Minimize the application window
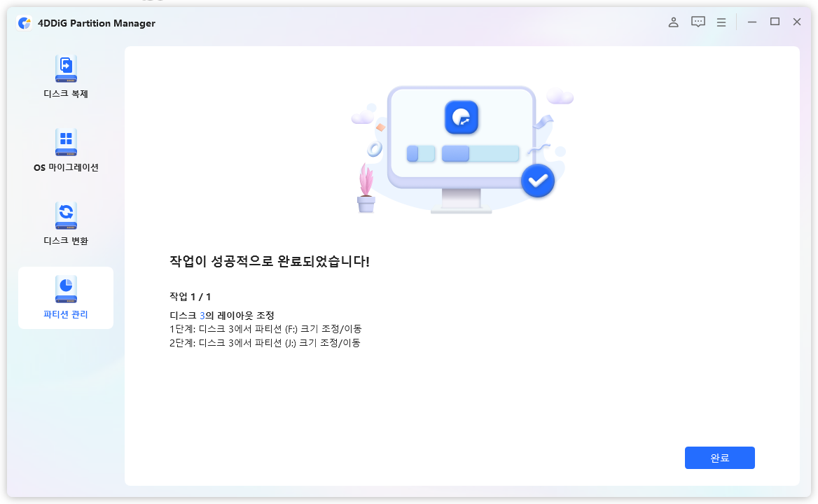 (751, 22)
